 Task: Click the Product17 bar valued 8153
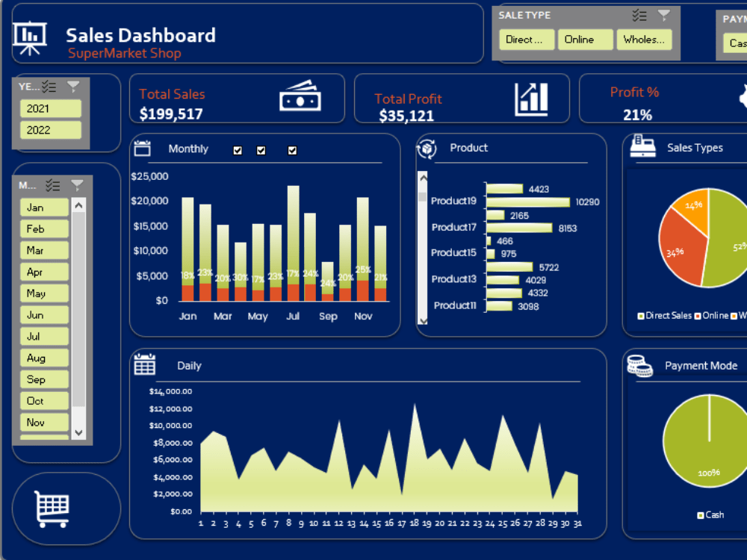tap(519, 228)
